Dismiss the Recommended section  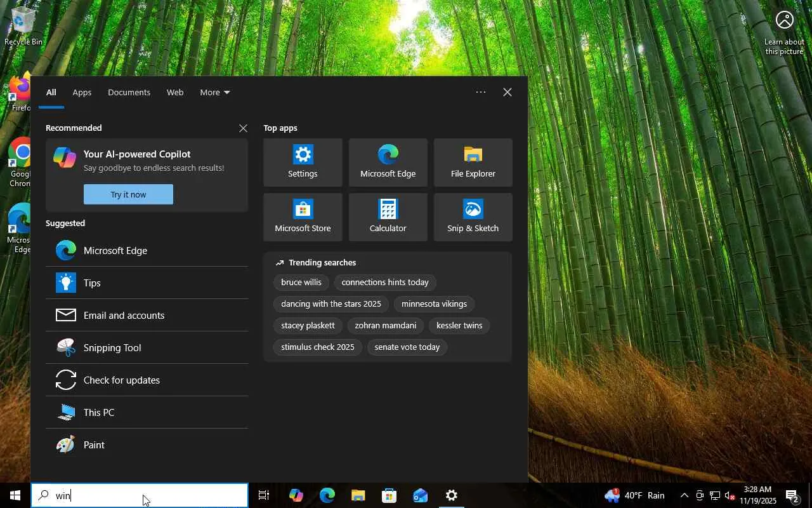[x=243, y=128]
